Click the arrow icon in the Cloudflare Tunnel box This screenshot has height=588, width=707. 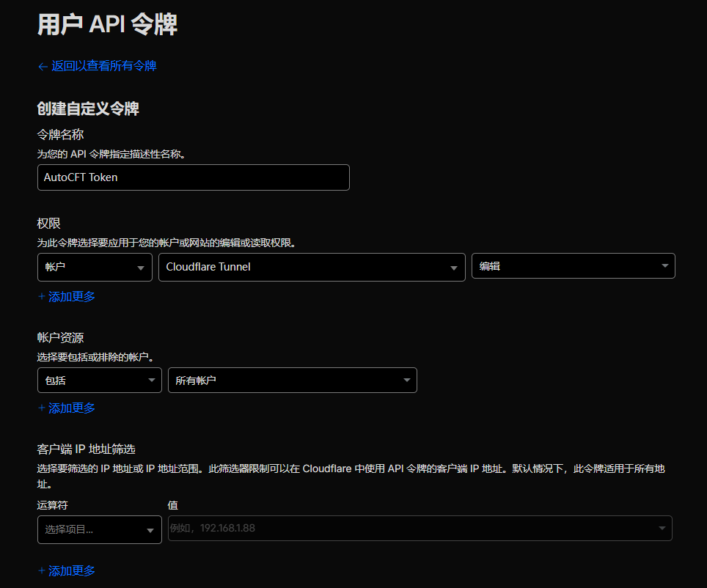pos(454,268)
